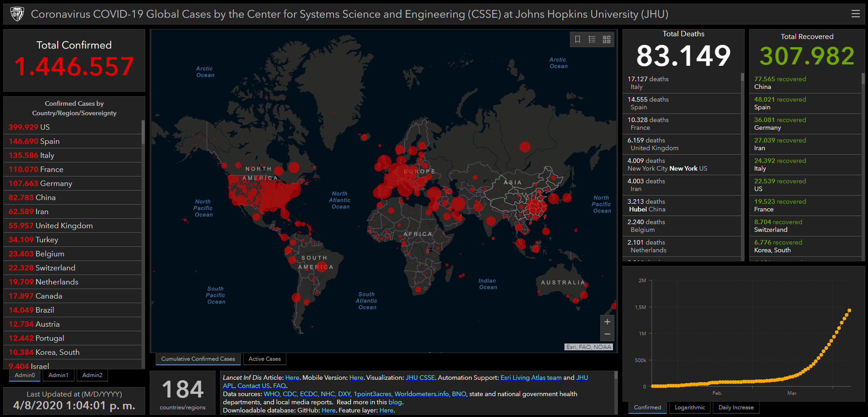Click the JHU shield logo in the header
The width and height of the screenshot is (868, 417).
(17, 14)
